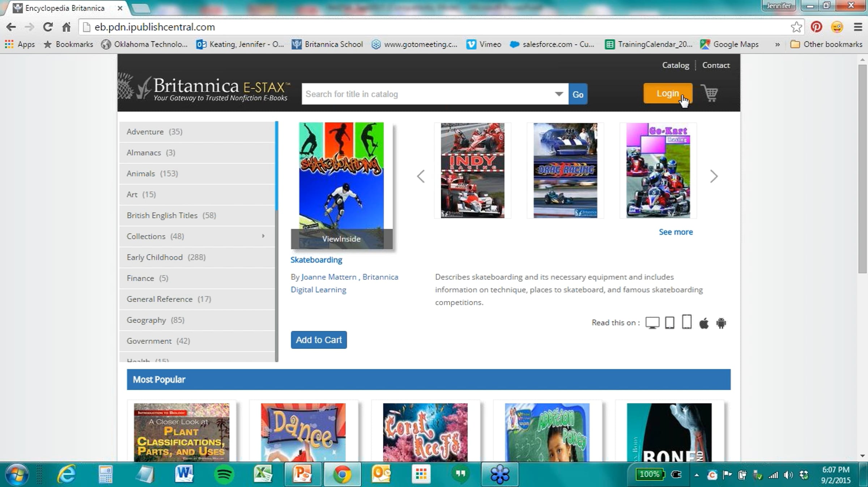
Task: Select the Geography category
Action: (197, 320)
